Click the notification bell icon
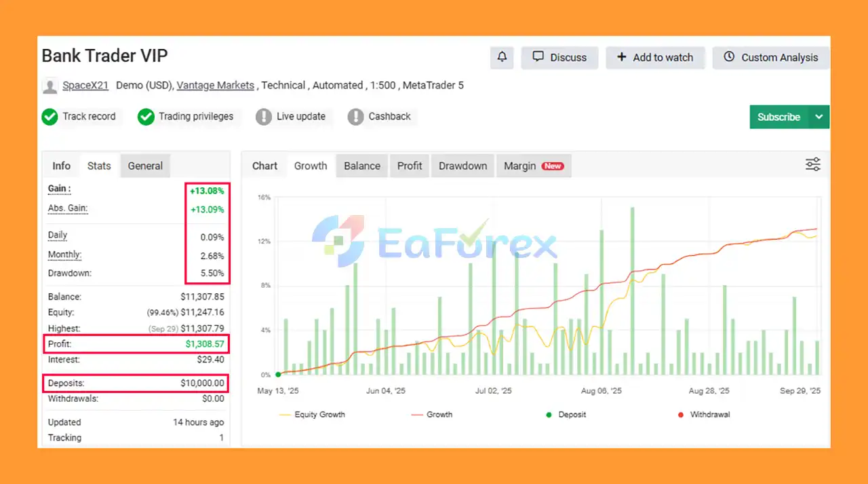The image size is (868, 484). click(502, 58)
